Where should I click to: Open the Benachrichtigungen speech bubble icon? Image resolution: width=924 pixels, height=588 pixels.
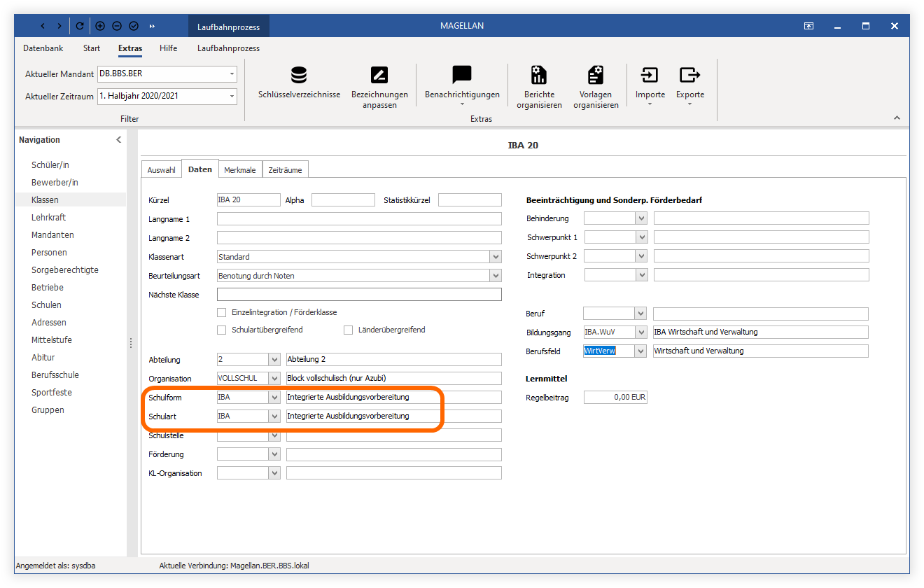pyautogui.click(x=462, y=75)
